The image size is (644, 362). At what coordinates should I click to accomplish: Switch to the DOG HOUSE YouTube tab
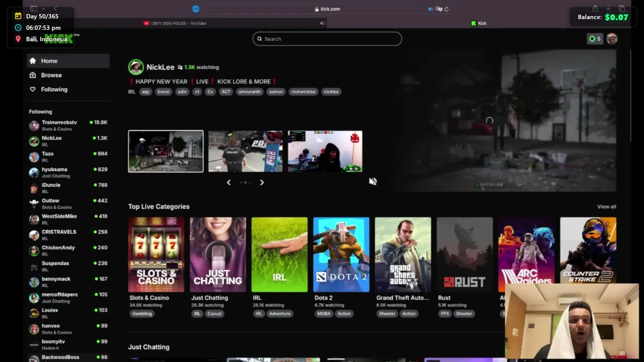[x=175, y=23]
